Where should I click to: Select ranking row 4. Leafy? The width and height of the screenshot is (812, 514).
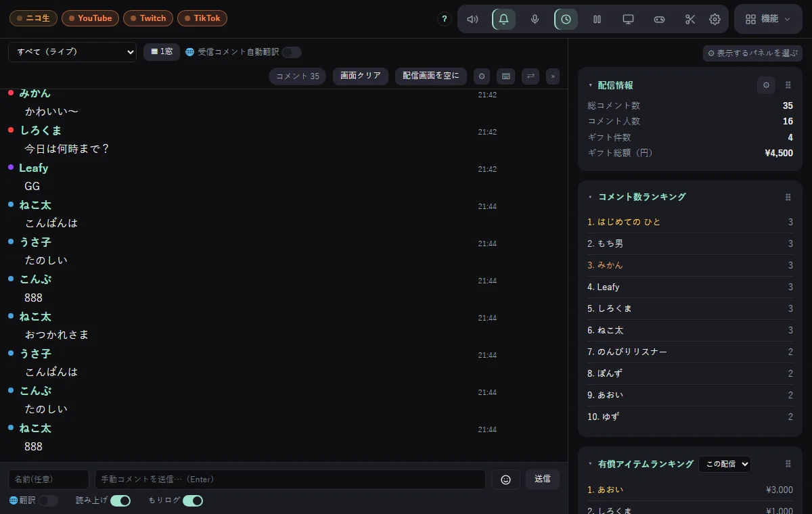click(690, 287)
